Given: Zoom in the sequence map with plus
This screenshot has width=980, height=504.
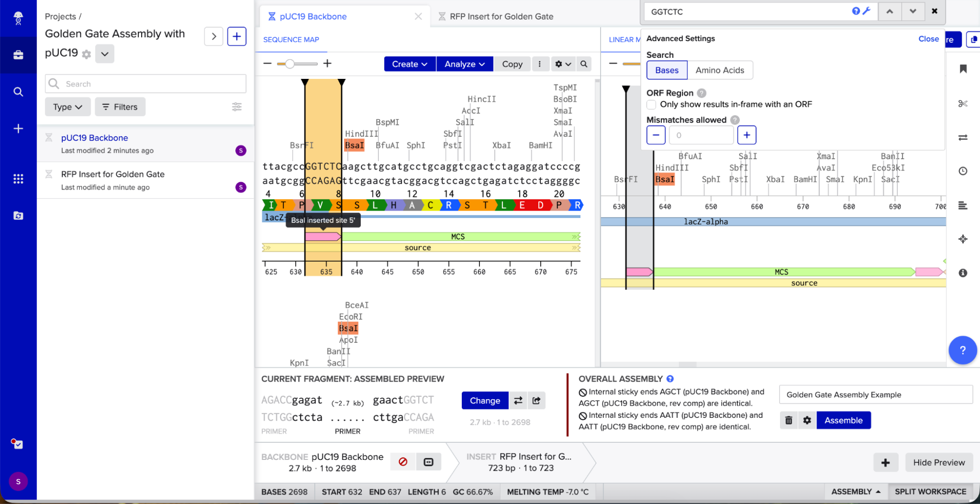Looking at the screenshot, I should tap(327, 63).
